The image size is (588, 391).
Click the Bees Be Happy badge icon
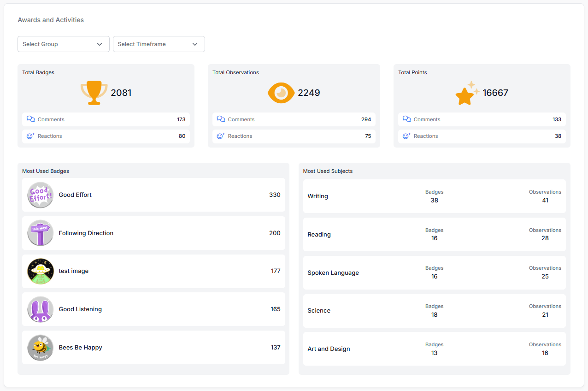click(x=41, y=348)
